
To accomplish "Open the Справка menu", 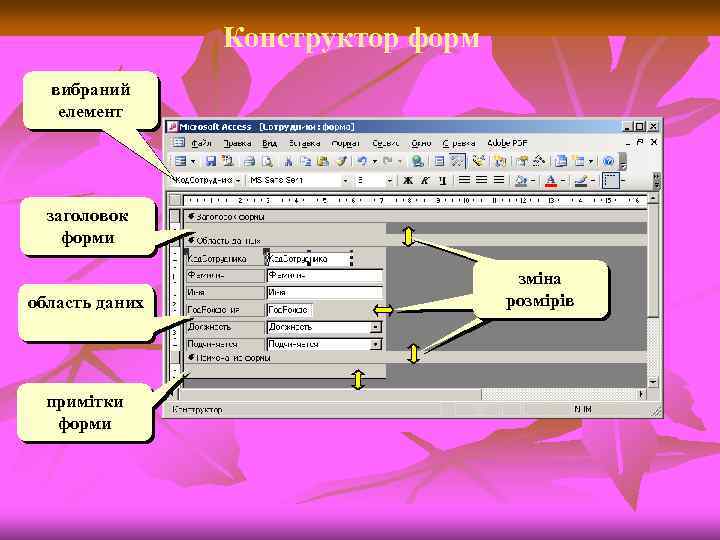I will click(459, 143).
